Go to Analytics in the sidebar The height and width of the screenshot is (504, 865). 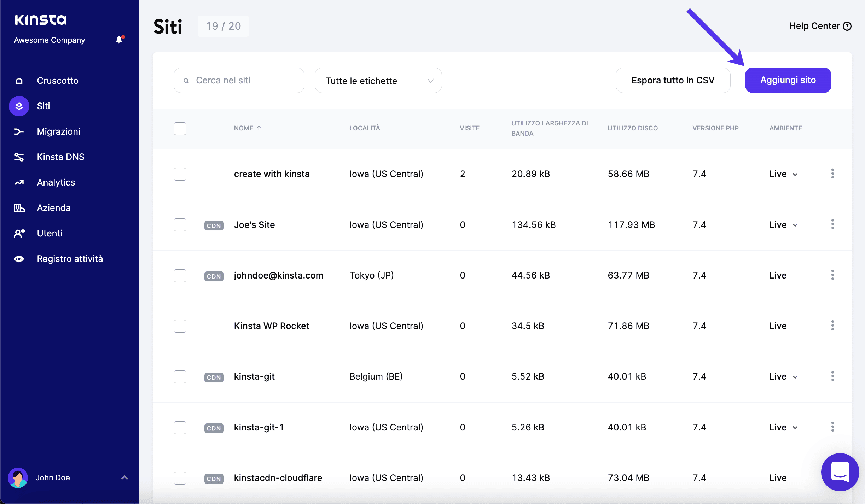(56, 182)
